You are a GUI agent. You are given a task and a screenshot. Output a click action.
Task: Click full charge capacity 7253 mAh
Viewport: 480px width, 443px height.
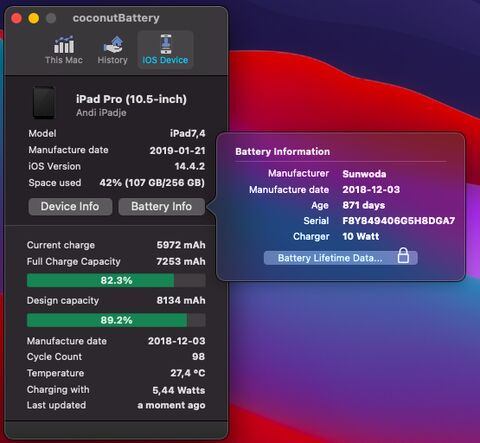click(181, 261)
